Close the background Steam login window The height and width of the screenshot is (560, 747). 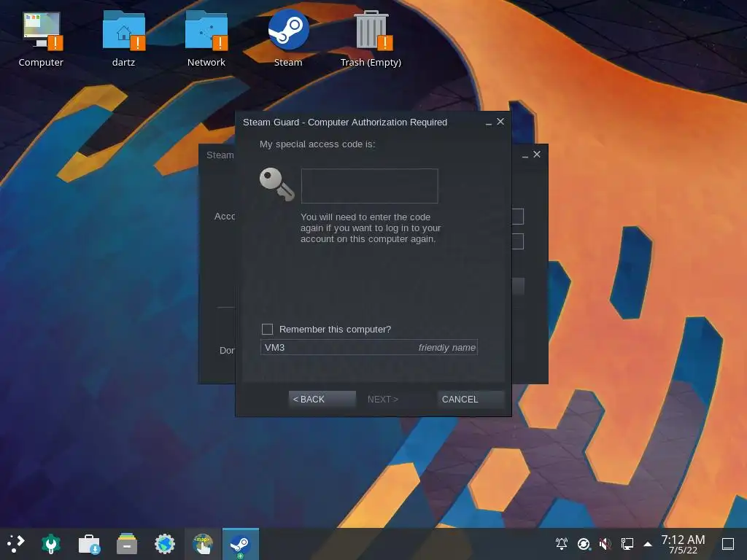[537, 155]
